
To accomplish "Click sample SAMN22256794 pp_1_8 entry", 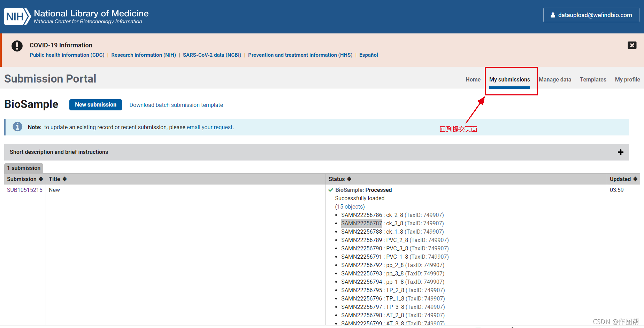I will [393, 282].
